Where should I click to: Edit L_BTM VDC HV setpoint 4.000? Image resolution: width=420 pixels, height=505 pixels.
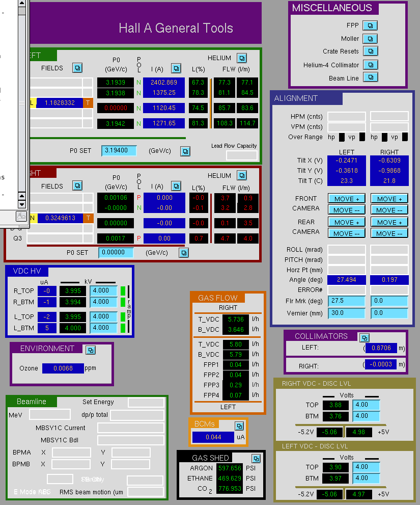coord(103,328)
